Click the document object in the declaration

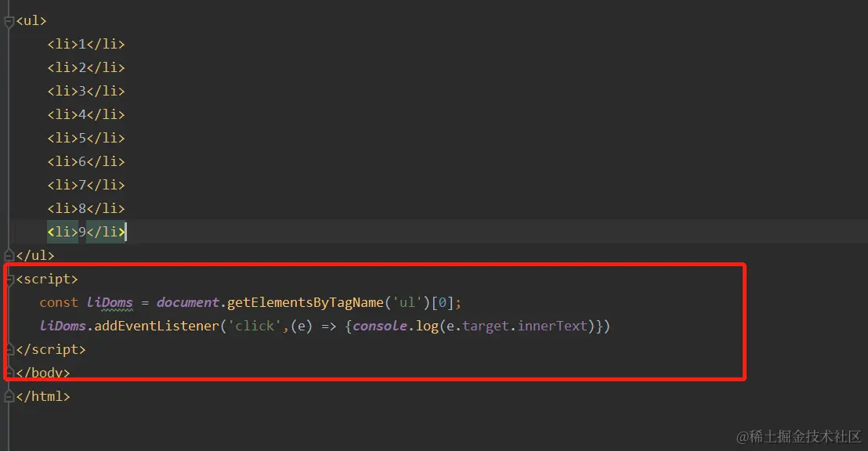click(188, 303)
